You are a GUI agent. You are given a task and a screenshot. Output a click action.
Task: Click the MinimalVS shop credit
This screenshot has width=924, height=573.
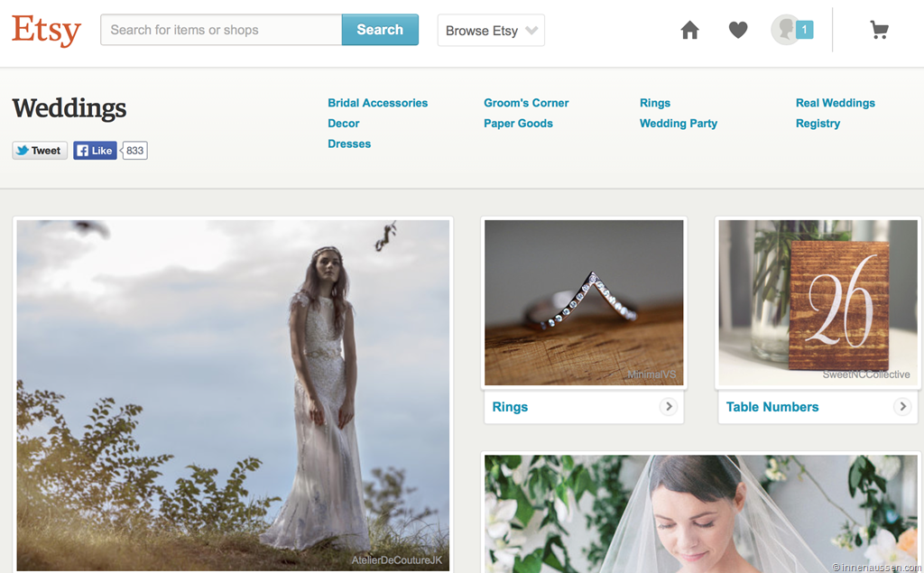click(651, 374)
